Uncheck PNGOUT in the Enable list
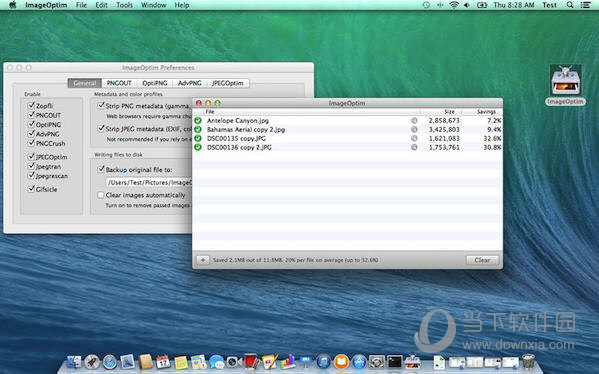The width and height of the screenshot is (599, 374). coord(31,115)
